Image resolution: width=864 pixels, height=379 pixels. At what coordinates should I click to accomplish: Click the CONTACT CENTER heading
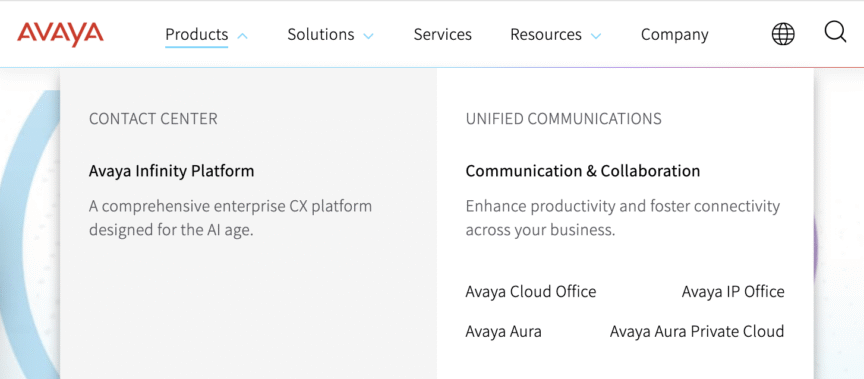pos(153,118)
